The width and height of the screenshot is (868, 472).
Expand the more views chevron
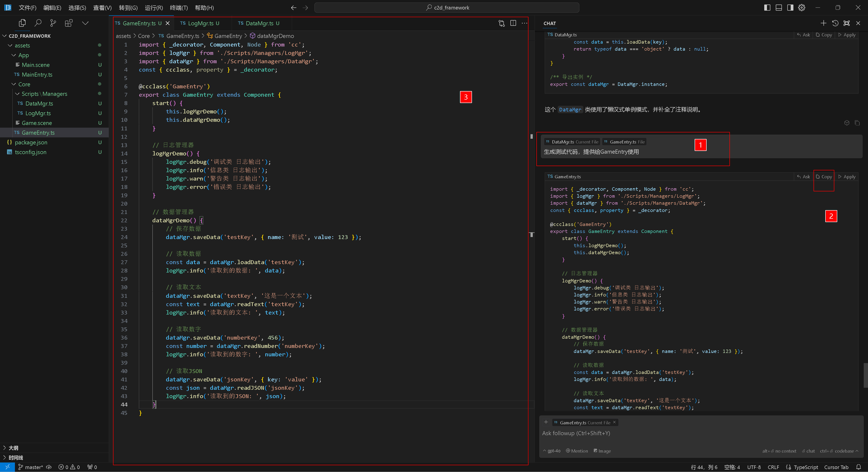click(85, 23)
